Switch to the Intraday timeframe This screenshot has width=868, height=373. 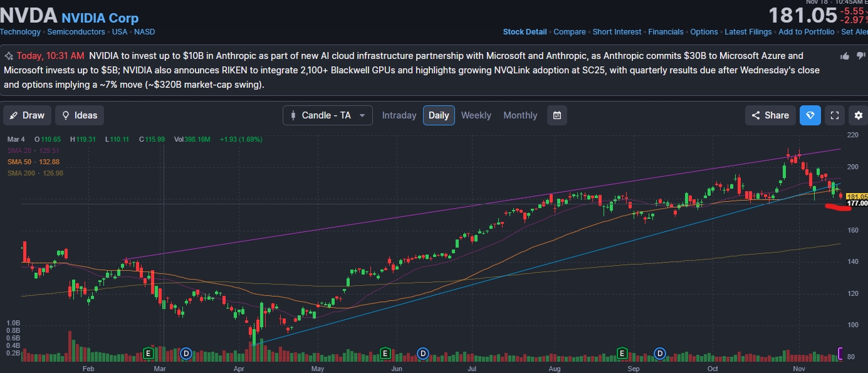tap(399, 115)
